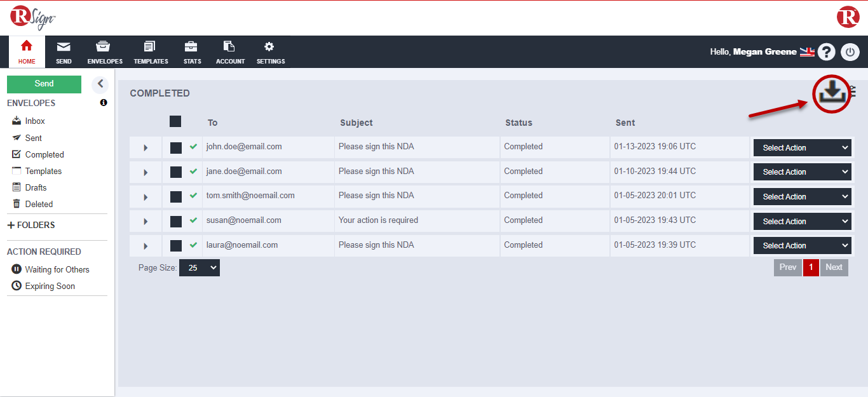Open Waiting for Others in the sidebar
Screen dimensions: 868x397
click(57, 269)
